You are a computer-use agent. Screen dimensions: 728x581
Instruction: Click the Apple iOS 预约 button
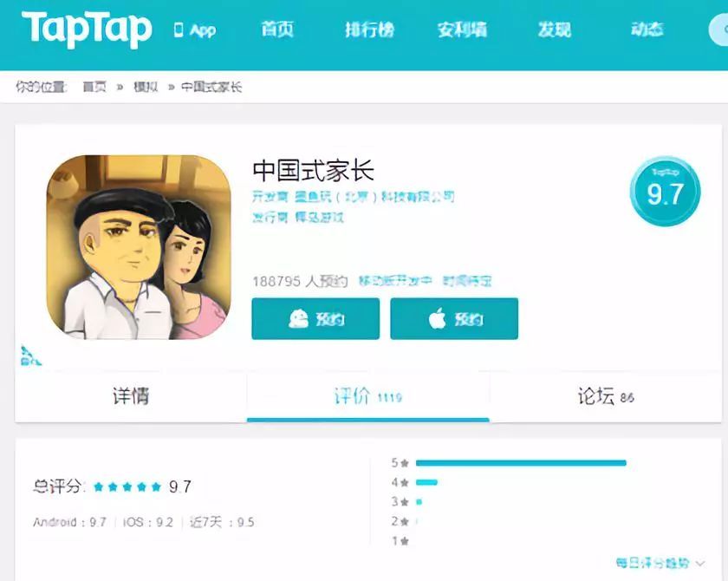454,318
